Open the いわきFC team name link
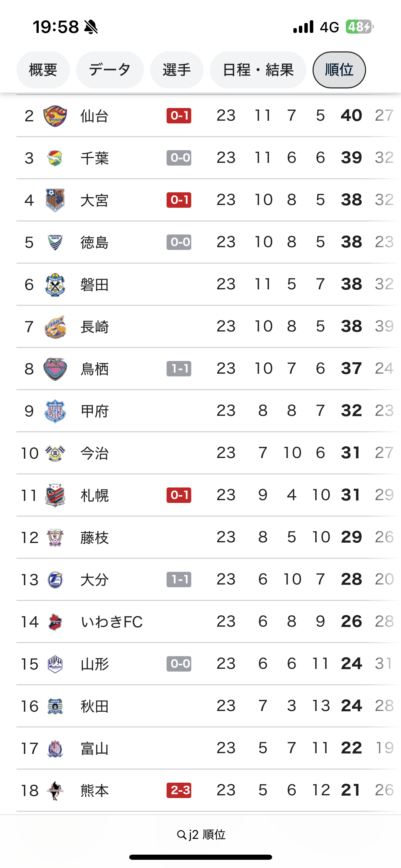Screen dimensions: 401x868 [112, 622]
